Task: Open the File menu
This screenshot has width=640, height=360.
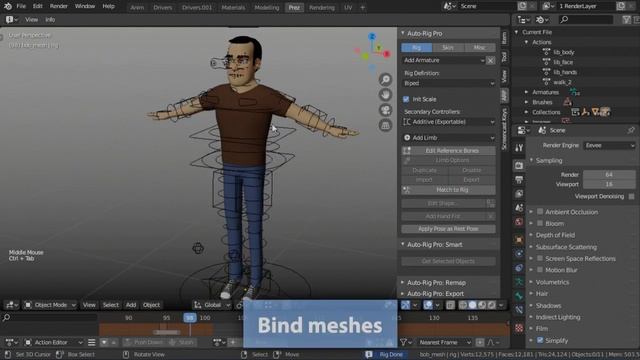Action: click(21, 7)
